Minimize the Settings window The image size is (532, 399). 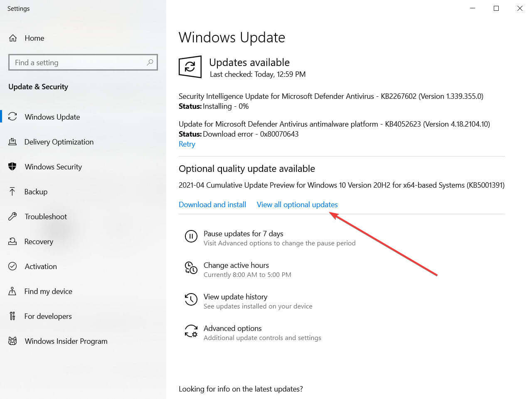coord(473,8)
